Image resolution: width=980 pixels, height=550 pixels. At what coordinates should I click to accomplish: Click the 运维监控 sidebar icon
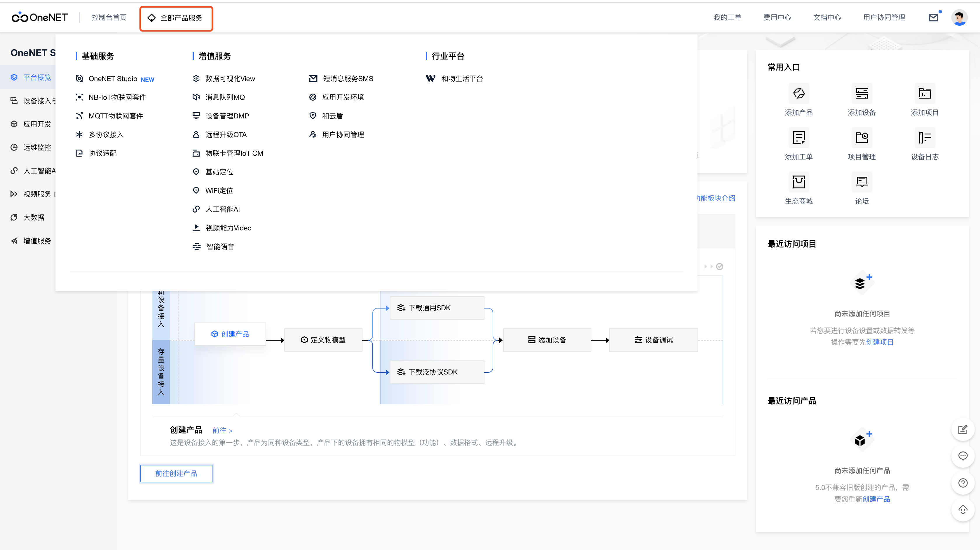click(x=14, y=148)
